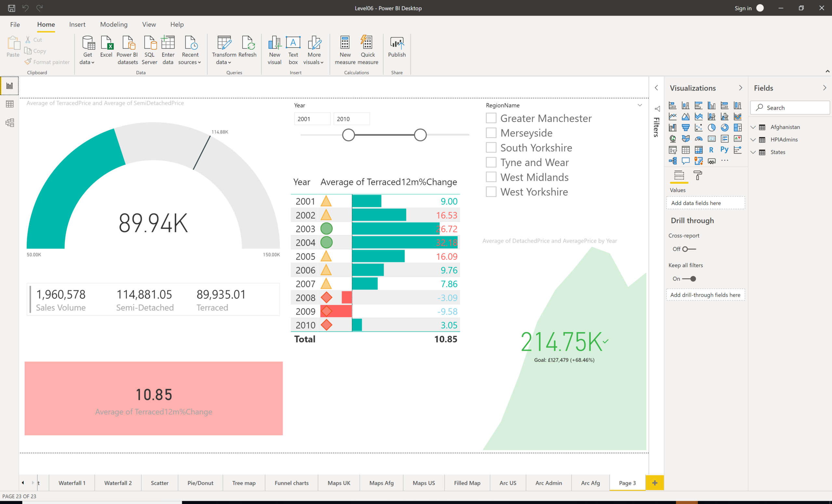Collapse the Fields pane chevron

pos(825,88)
